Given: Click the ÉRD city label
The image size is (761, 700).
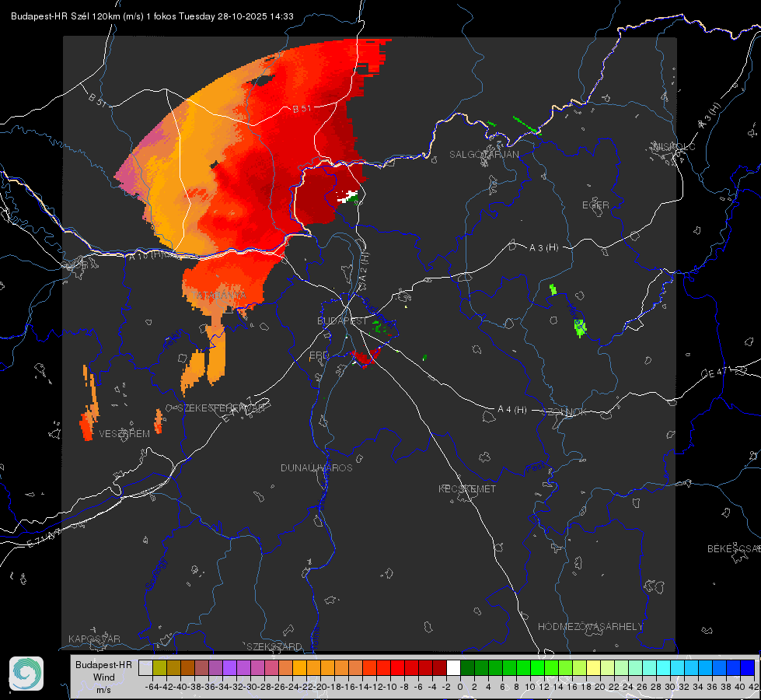Looking at the screenshot, I should (x=319, y=355).
